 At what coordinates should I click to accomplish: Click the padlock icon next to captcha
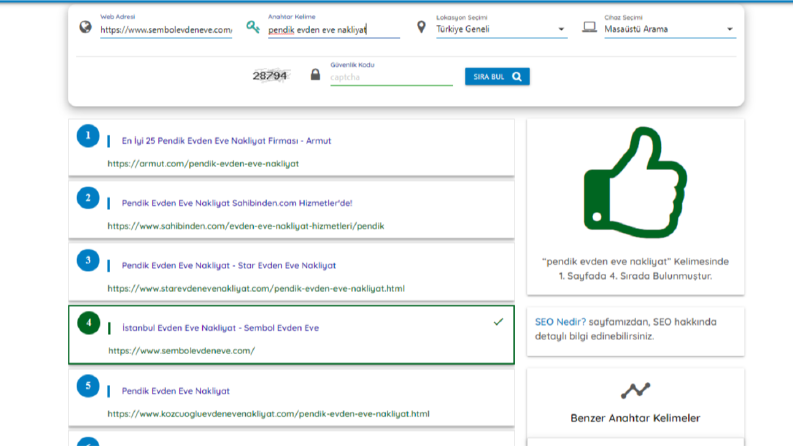[315, 75]
